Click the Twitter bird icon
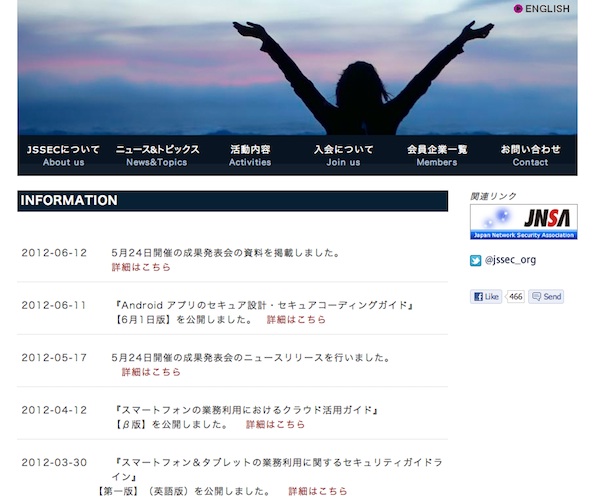Image resolution: width=600 pixels, height=502 pixels. [476, 261]
